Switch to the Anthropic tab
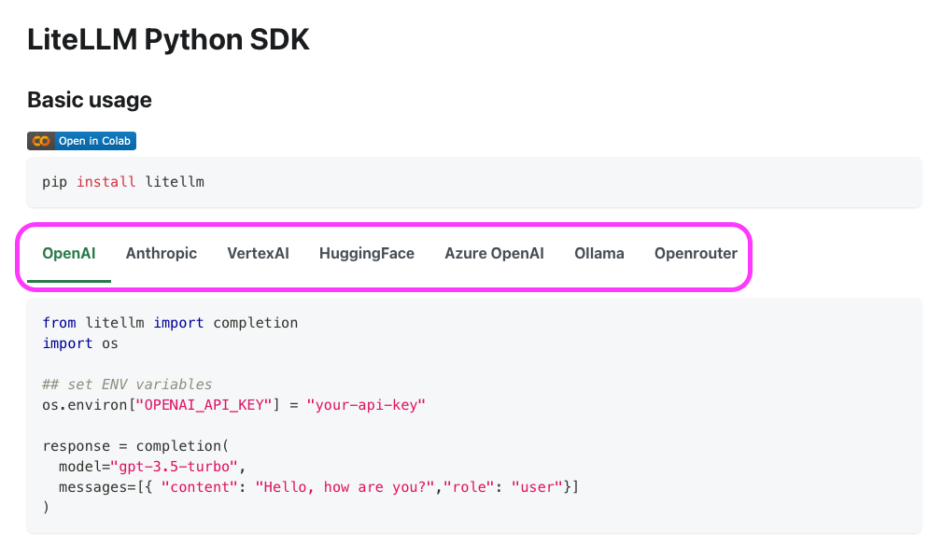943x560 pixels. coord(162,253)
